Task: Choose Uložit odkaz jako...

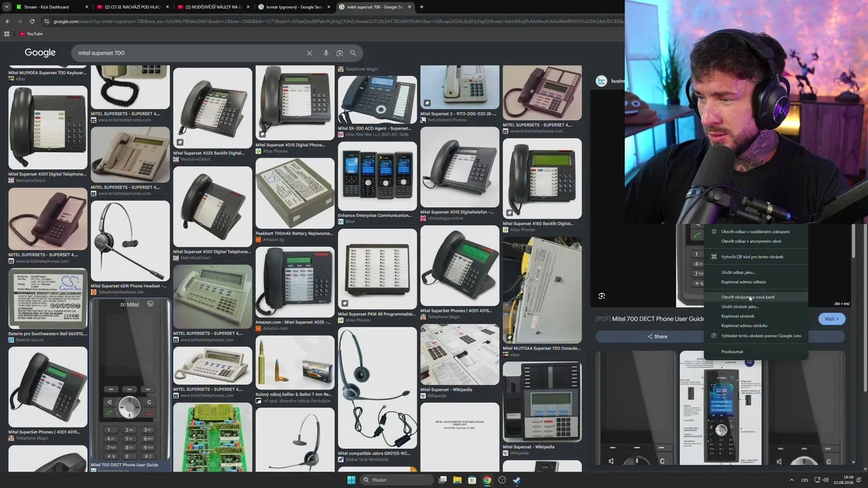Action: (755, 272)
